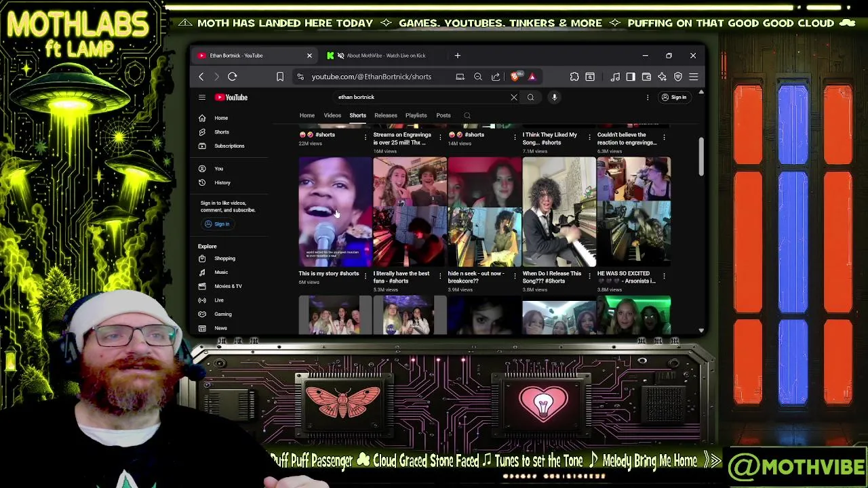
Task: Explore News in the sidebar
Action: point(229,328)
